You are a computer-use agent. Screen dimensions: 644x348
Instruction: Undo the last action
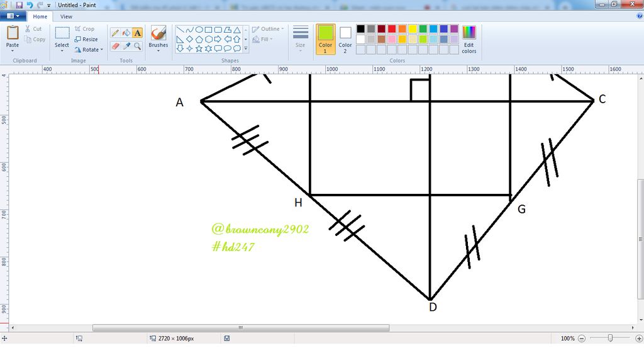coord(30,5)
